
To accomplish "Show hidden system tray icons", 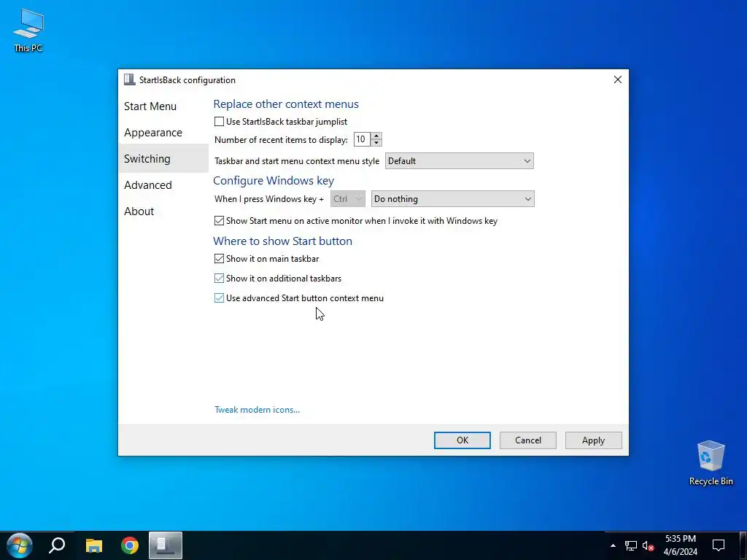I will (x=613, y=545).
